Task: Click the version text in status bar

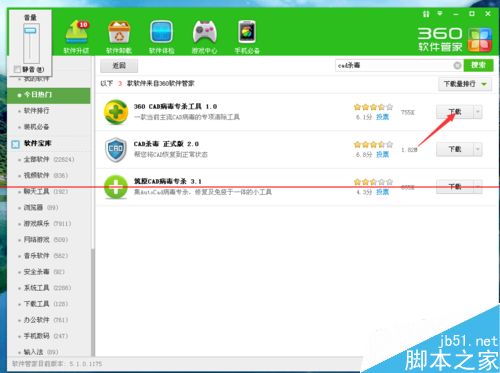Action: click(x=57, y=364)
